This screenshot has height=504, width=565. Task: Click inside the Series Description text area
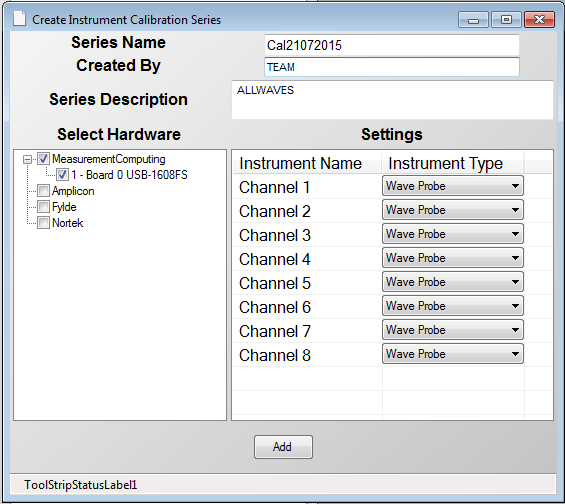point(392,100)
